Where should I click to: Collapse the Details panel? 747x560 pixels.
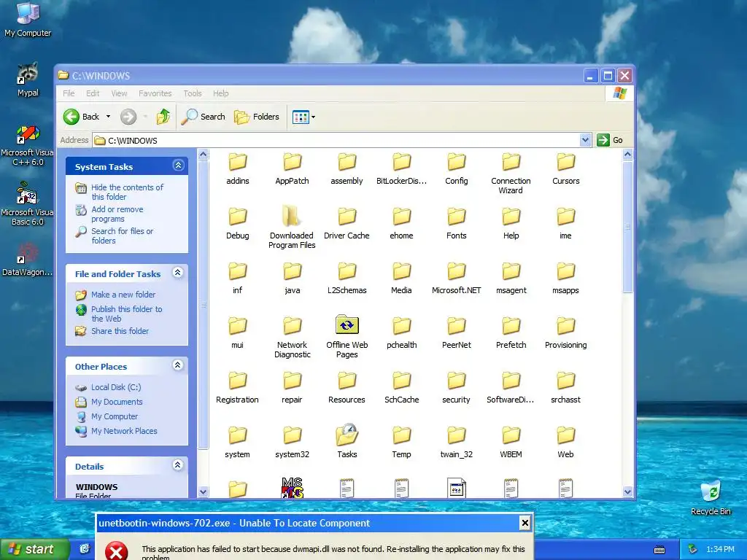click(x=178, y=465)
